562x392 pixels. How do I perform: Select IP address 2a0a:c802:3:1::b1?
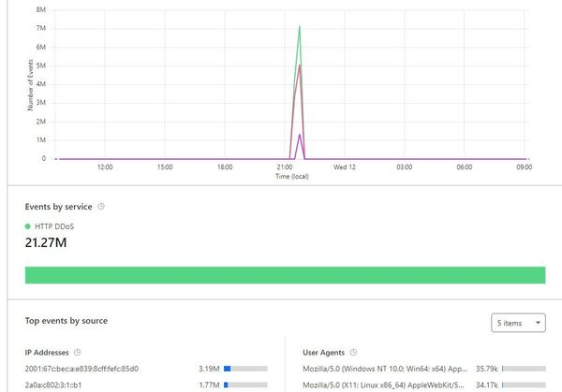pyautogui.click(x=53, y=385)
